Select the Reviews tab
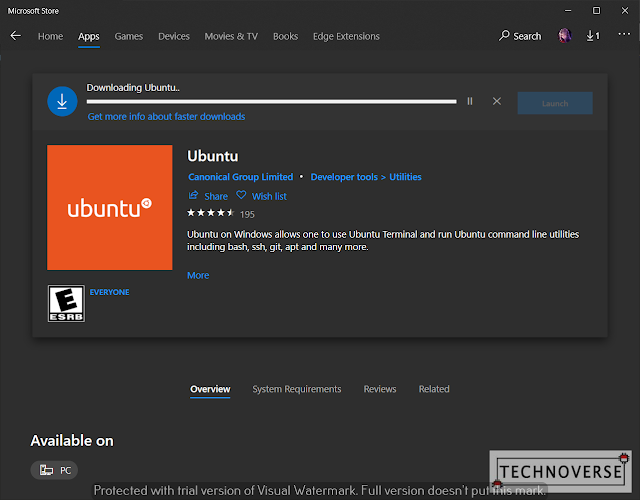 [380, 389]
